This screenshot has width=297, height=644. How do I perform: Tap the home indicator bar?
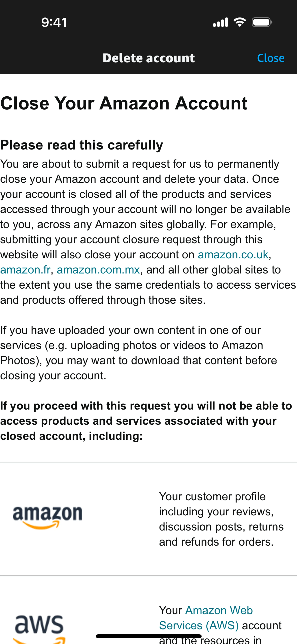pyautogui.click(x=148, y=636)
